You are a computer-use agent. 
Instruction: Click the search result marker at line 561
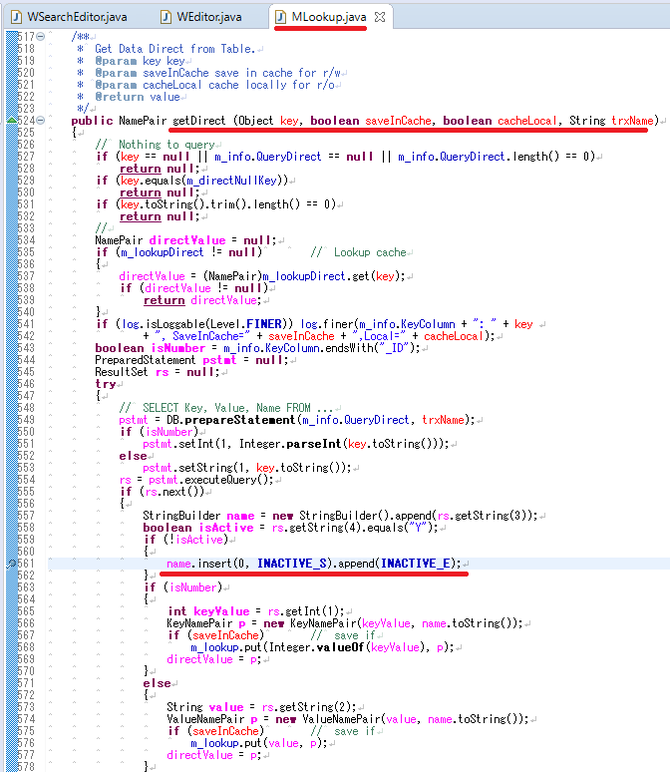[x=11, y=563]
